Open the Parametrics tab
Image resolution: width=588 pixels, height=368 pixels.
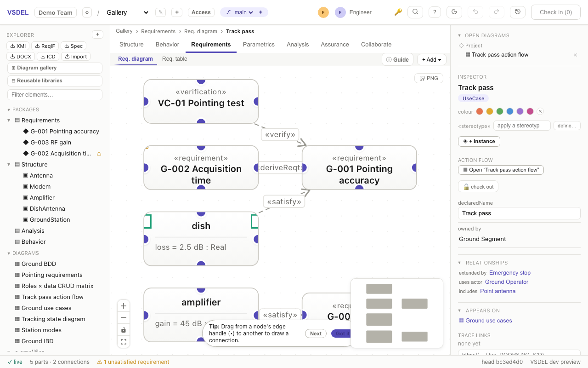point(259,45)
